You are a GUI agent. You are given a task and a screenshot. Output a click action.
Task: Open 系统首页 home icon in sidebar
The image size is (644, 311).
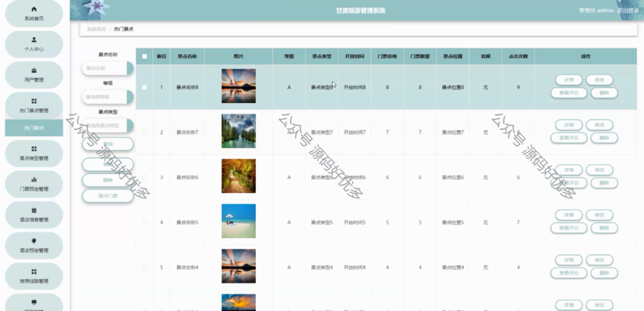(x=34, y=14)
